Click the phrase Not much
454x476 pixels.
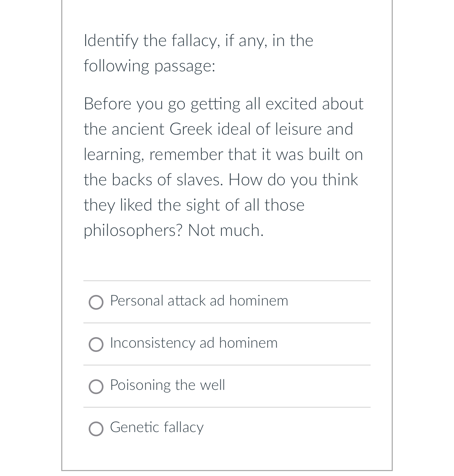226,230
